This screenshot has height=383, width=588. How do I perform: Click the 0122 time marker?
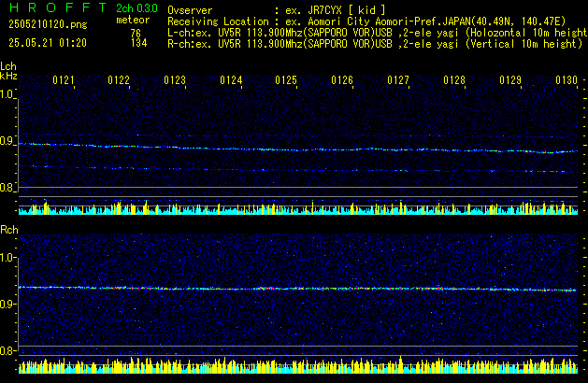coord(119,80)
